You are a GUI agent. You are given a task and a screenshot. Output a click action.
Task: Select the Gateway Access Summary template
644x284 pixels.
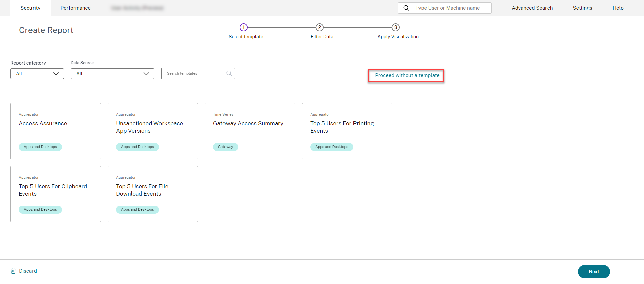250,131
